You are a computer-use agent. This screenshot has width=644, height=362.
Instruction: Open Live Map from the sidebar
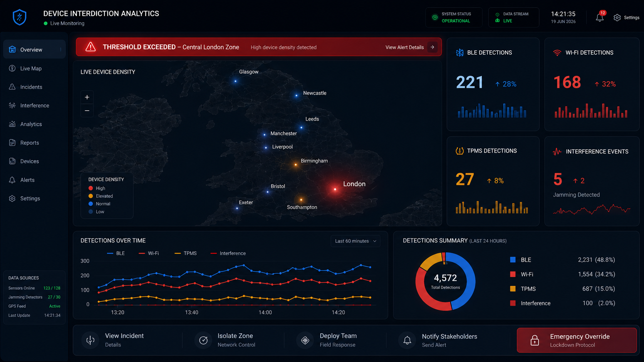(x=34, y=68)
